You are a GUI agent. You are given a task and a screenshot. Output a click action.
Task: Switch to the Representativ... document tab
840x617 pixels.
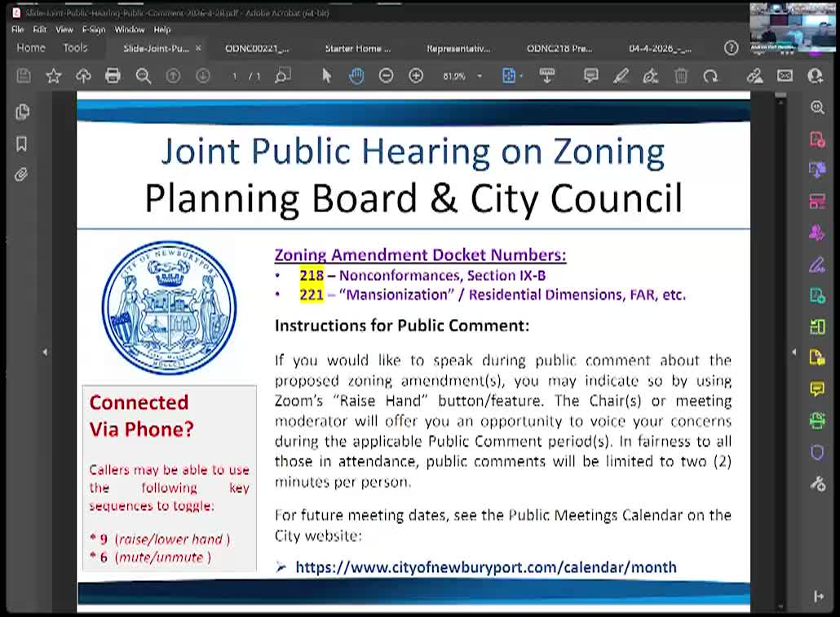pyautogui.click(x=458, y=48)
